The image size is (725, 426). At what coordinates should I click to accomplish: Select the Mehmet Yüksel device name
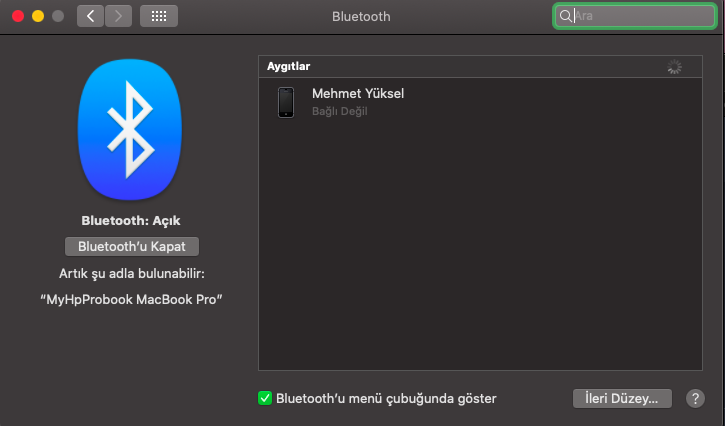tap(358, 94)
